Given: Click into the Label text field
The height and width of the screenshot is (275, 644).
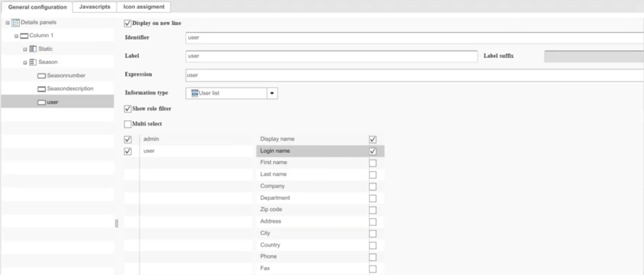Looking at the screenshot, I should point(331,56).
